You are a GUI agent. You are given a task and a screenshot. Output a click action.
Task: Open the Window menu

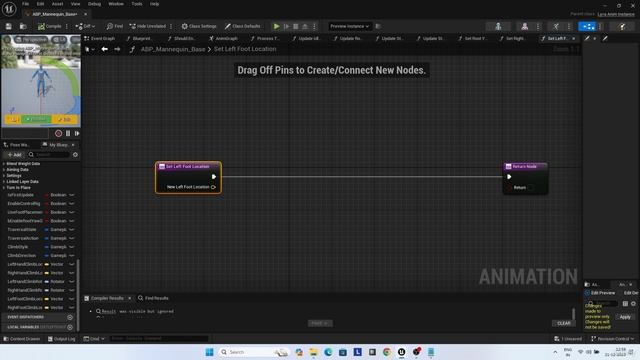(x=116, y=4)
